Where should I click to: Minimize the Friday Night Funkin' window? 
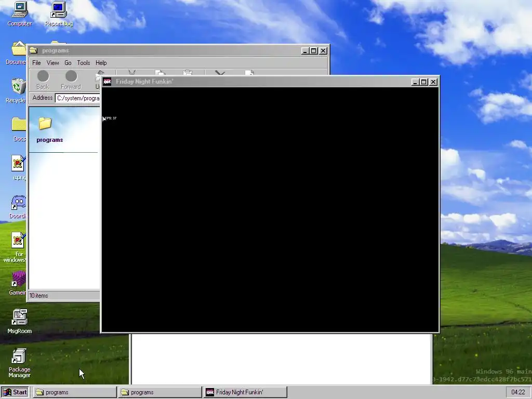(415, 82)
